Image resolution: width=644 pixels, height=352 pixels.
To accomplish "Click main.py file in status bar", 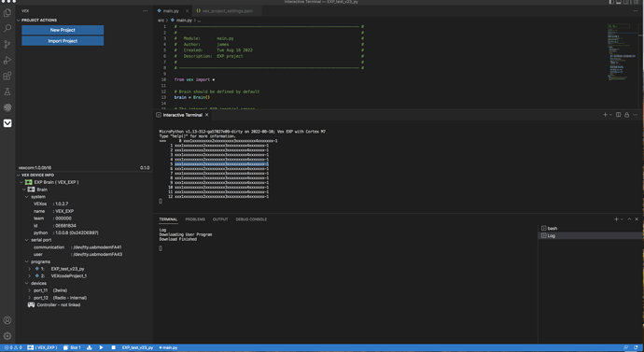I will coord(168,347).
